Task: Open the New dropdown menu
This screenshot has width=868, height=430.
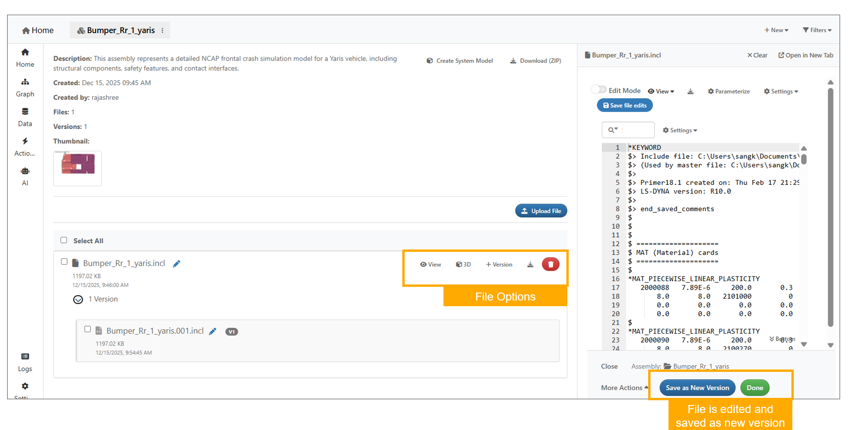Action: click(x=776, y=30)
